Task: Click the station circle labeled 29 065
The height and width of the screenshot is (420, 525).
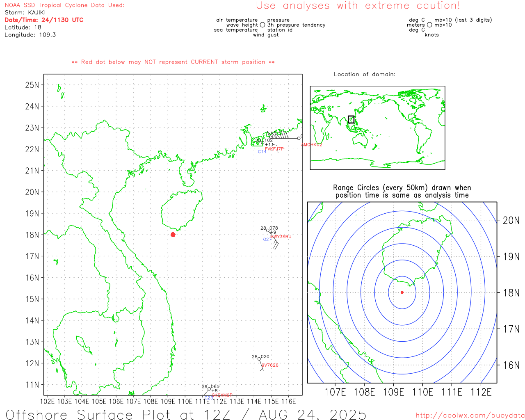Action: tap(209, 389)
